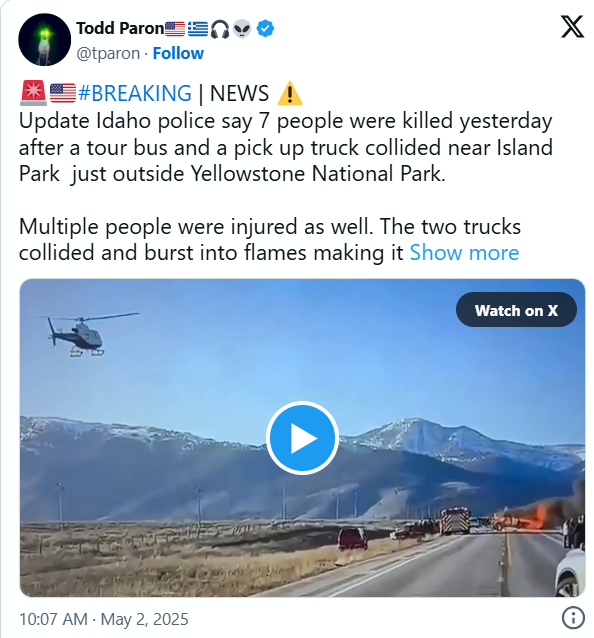Image resolution: width=594 pixels, height=638 pixels.
Task: Click the yellow warning triangle emoji
Action: [289, 93]
